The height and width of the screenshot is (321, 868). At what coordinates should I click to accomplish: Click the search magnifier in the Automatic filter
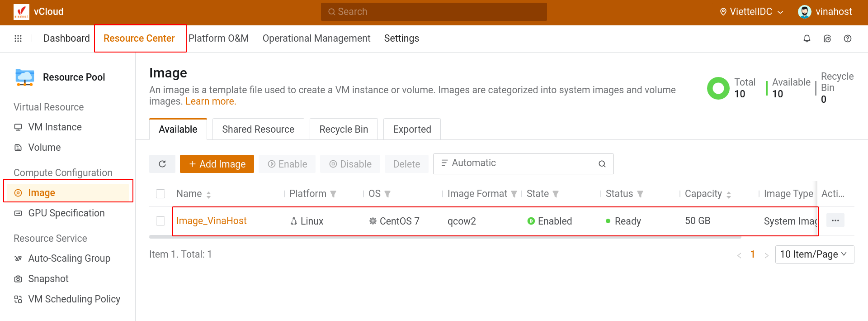click(x=602, y=164)
